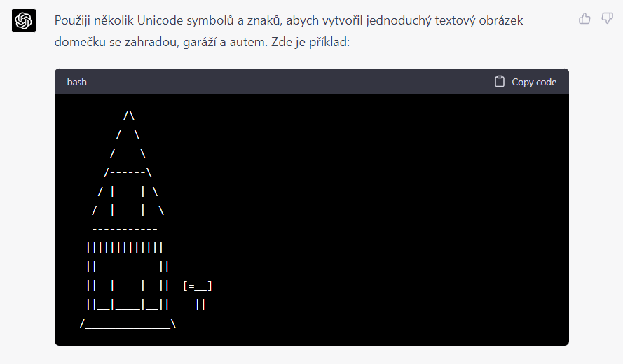
Task: Click the word Unicode in the response
Action: pos(160,20)
